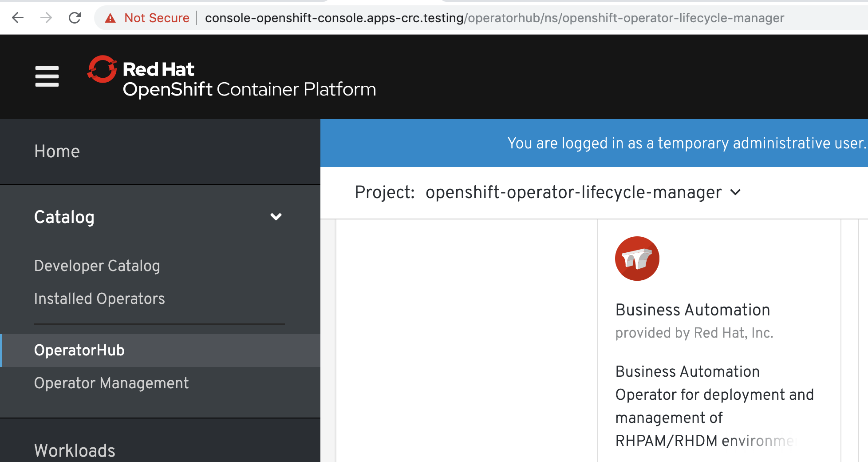The height and width of the screenshot is (462, 868).
Task: Open the Business Automation operator title
Action: 693,310
